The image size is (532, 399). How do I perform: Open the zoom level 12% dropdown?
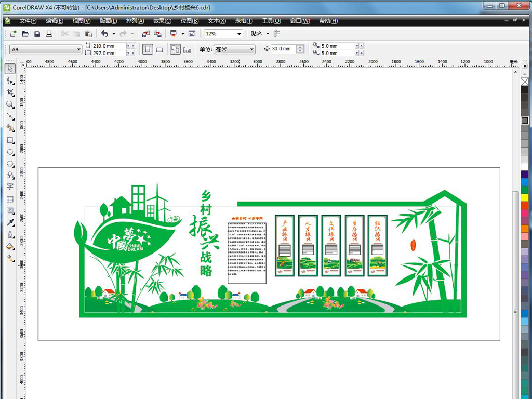click(x=239, y=34)
